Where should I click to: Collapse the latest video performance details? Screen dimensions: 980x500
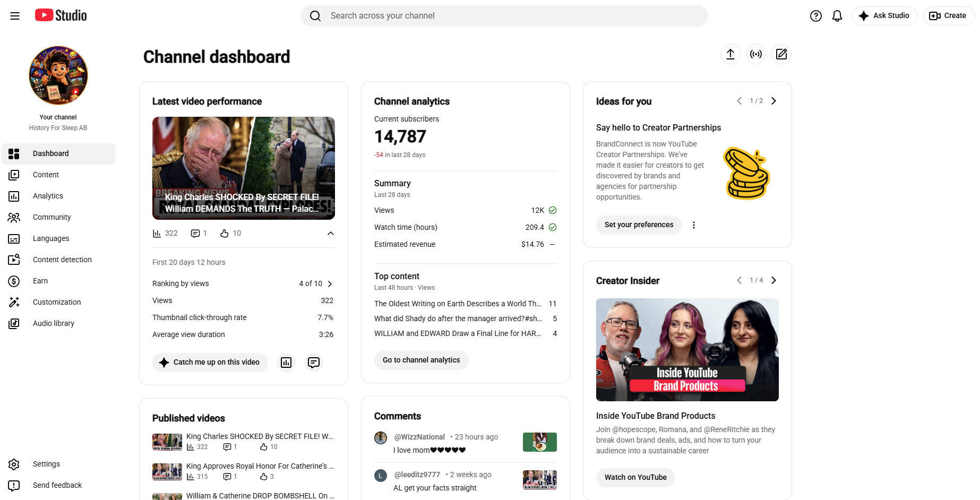click(x=331, y=234)
